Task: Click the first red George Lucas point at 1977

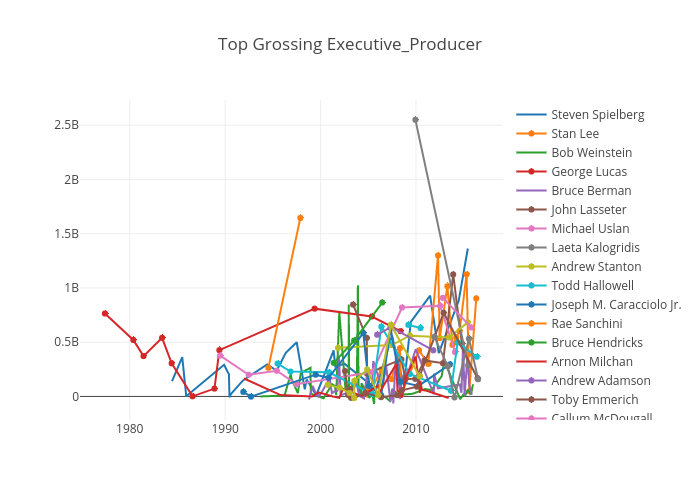Action: click(x=105, y=313)
